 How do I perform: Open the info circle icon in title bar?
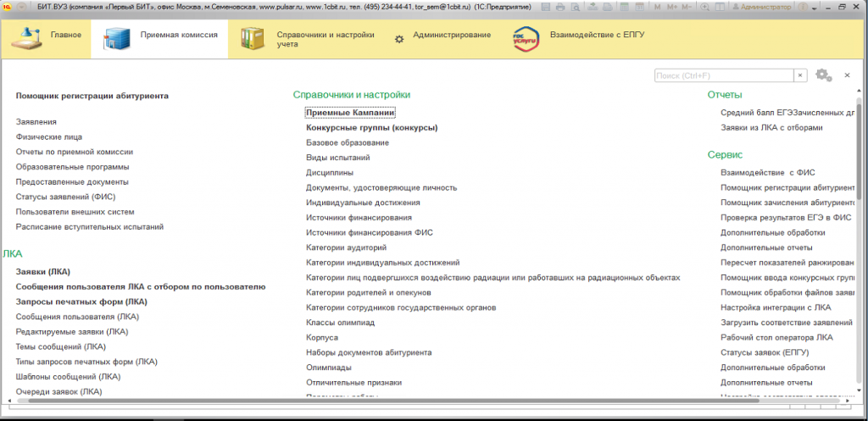point(804,7)
